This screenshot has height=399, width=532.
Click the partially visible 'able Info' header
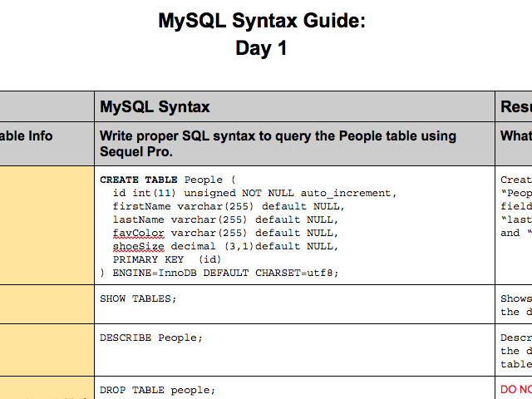(27, 136)
